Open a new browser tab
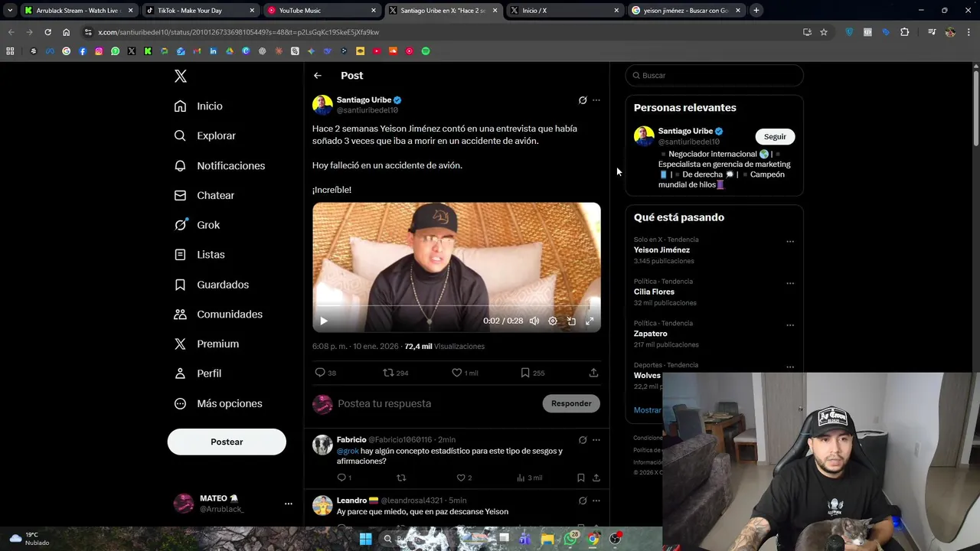 click(x=756, y=11)
